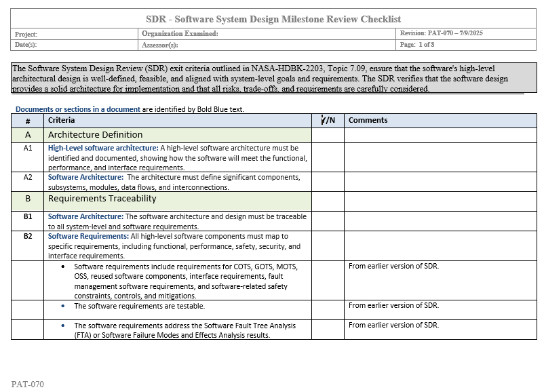Image resolution: width=544 pixels, height=392 pixels.
Task: Click the Comments cell in row B1
Action: pyautogui.click(x=441, y=221)
